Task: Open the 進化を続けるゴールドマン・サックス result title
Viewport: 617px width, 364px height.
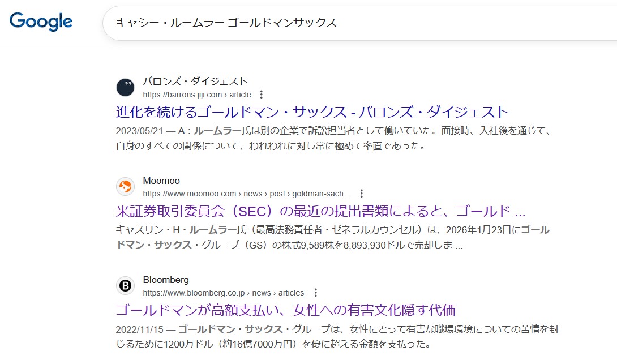Action: tap(312, 112)
